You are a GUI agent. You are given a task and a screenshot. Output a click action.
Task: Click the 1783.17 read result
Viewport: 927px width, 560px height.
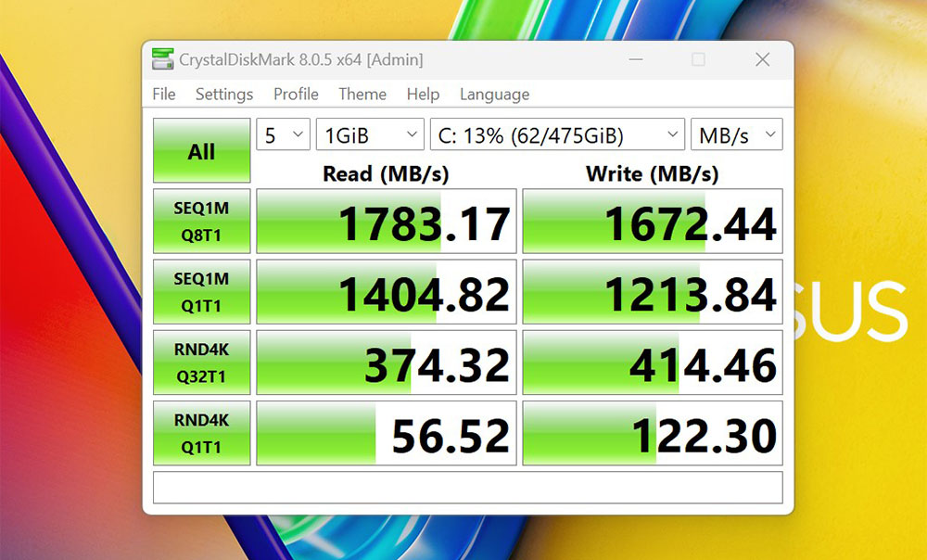387,222
